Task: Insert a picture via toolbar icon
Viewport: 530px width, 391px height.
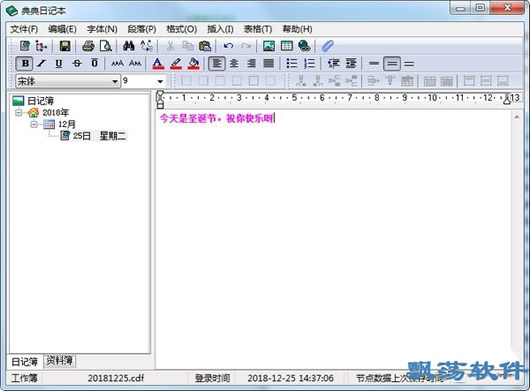Action: (269, 46)
